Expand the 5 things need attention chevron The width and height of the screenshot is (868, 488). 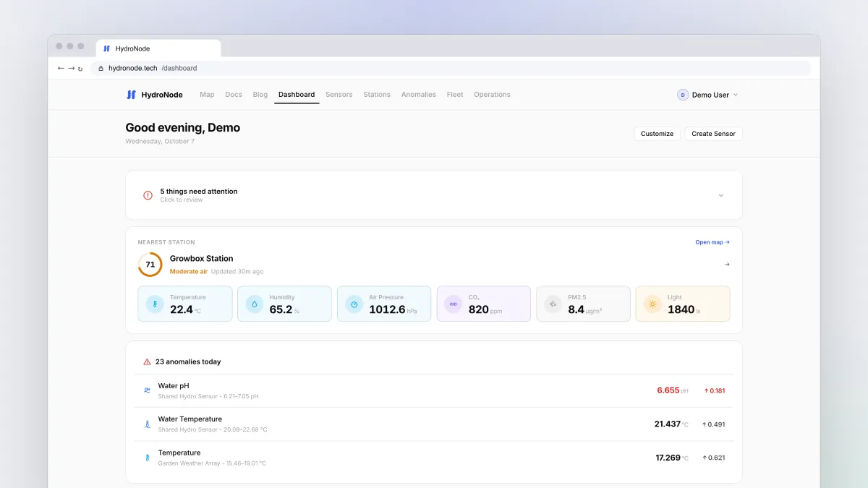[x=720, y=195]
